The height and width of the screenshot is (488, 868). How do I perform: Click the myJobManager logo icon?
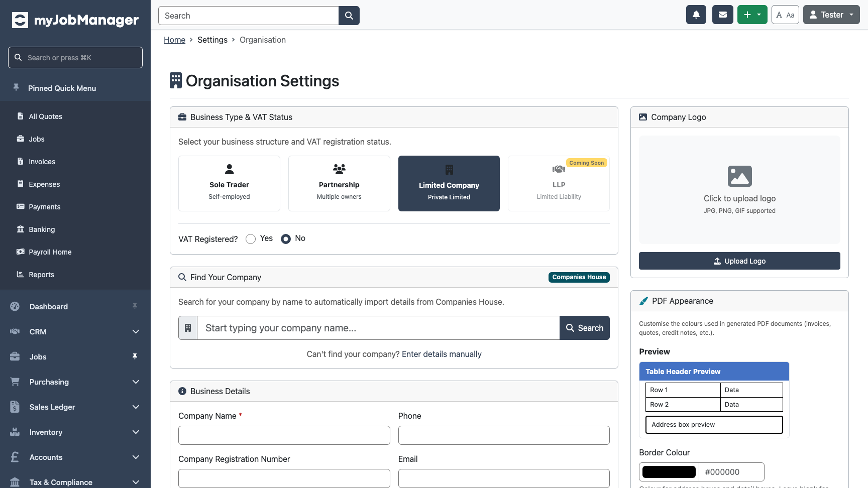pyautogui.click(x=20, y=20)
